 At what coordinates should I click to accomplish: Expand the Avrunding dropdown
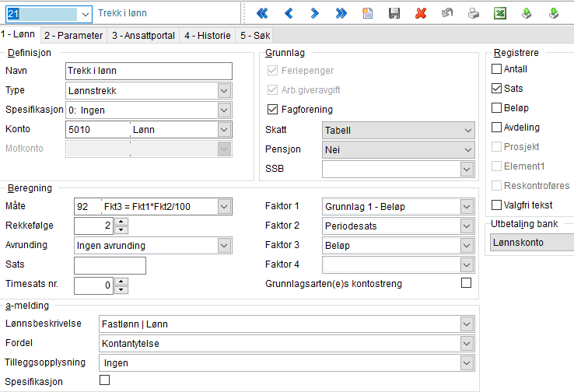coord(224,246)
